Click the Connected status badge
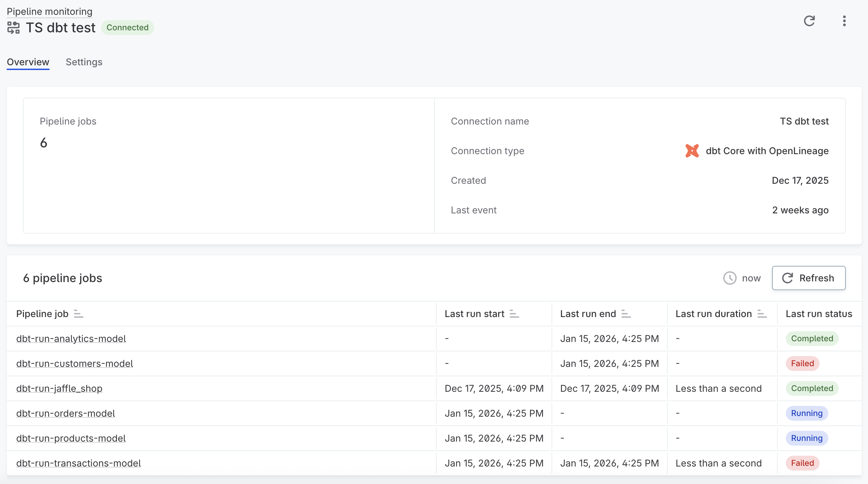 coord(127,27)
